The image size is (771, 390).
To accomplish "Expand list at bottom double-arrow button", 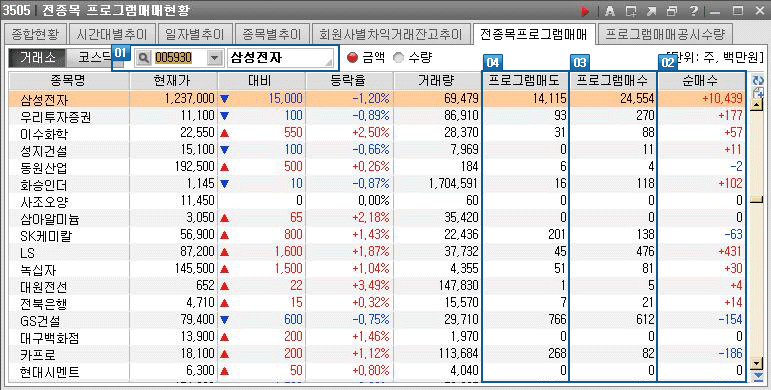I will (758, 377).
